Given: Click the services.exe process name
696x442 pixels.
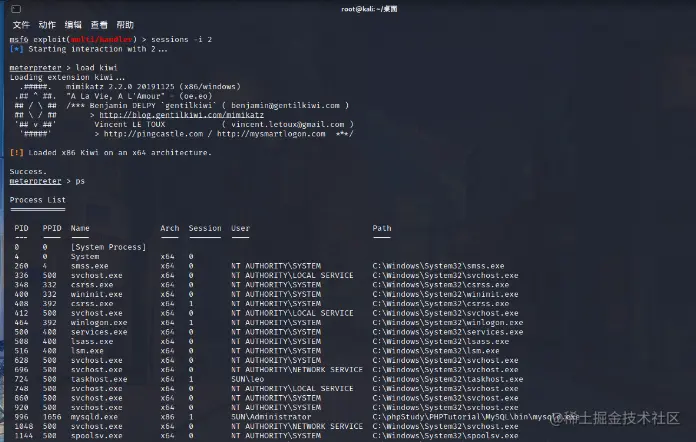Looking at the screenshot, I should point(99,332).
